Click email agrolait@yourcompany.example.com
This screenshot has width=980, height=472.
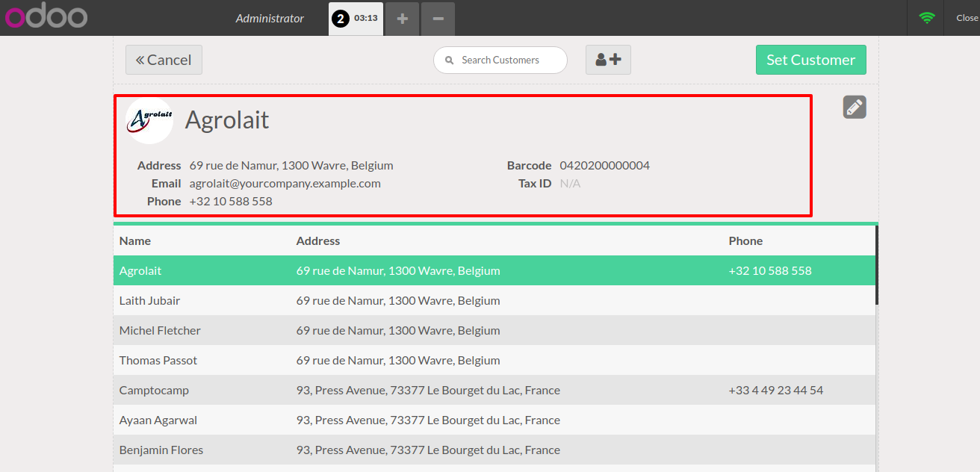pos(285,183)
